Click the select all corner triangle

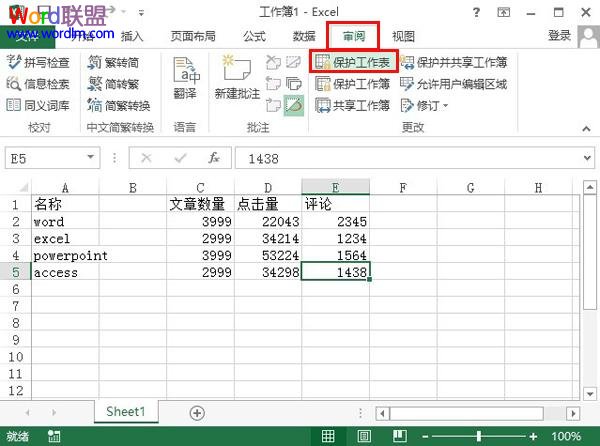click(23, 187)
